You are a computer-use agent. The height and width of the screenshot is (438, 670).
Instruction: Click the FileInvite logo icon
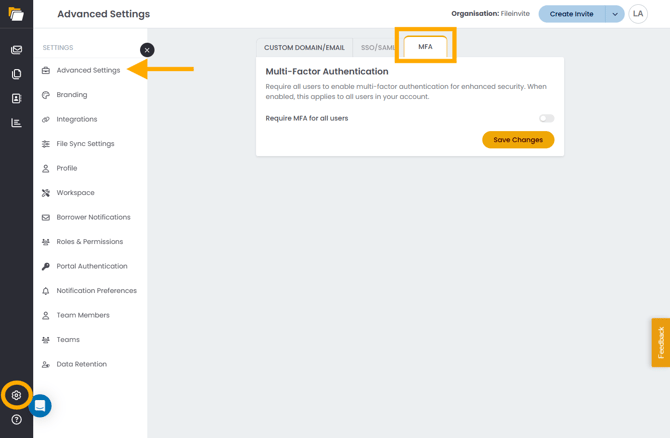click(x=16, y=14)
